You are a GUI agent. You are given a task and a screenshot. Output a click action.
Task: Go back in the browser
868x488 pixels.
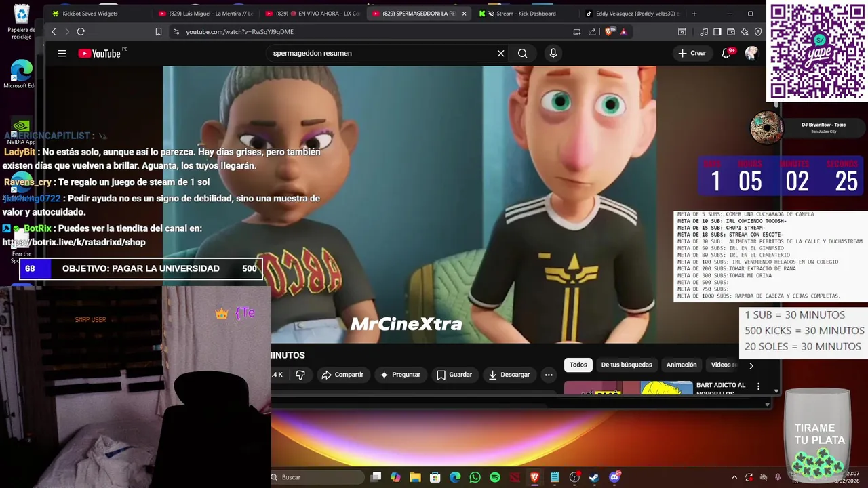(x=54, y=32)
